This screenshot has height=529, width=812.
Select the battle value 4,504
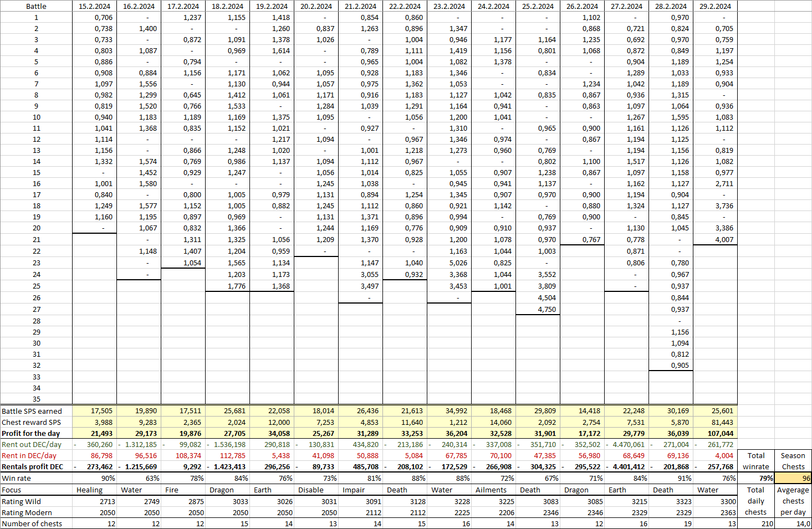click(547, 297)
